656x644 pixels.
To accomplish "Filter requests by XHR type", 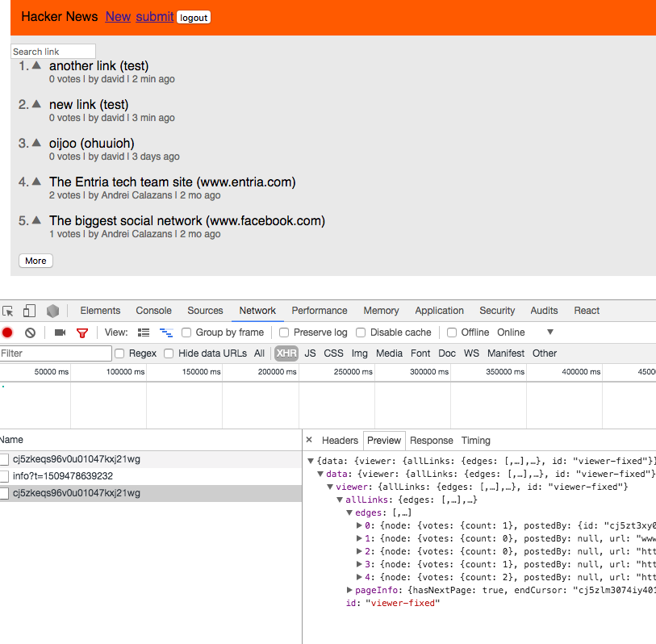I will [286, 353].
